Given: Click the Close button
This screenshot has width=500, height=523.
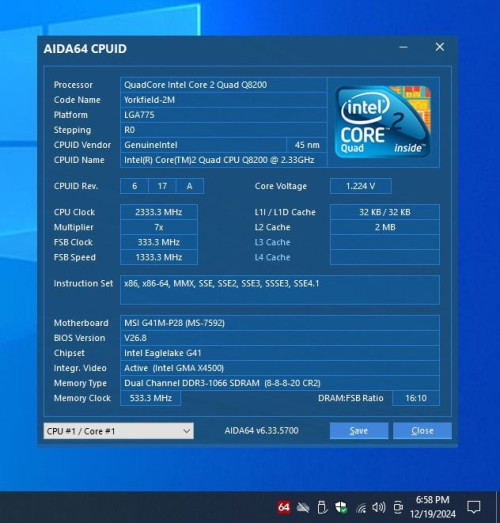Looking at the screenshot, I should click(422, 431).
